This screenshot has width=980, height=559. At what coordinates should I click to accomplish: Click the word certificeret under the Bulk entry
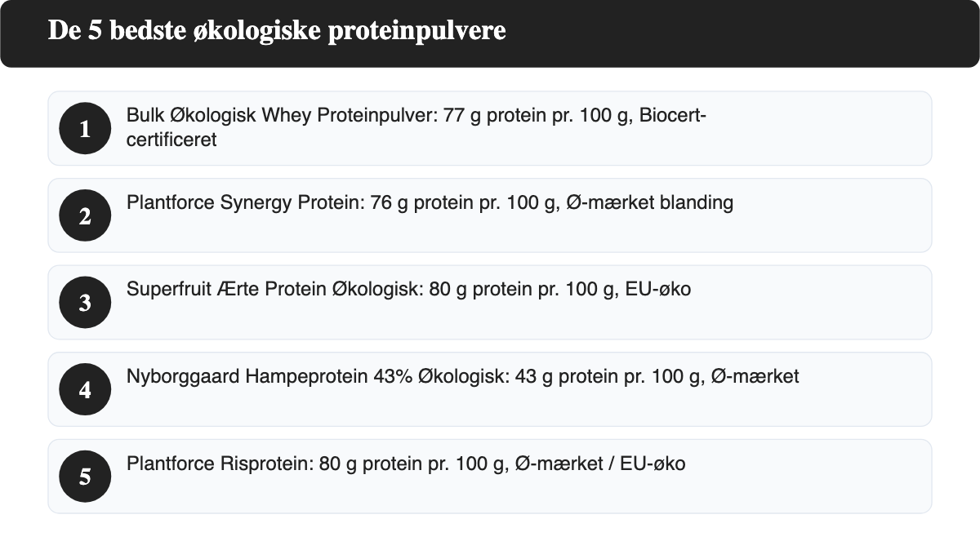pyautogui.click(x=171, y=140)
